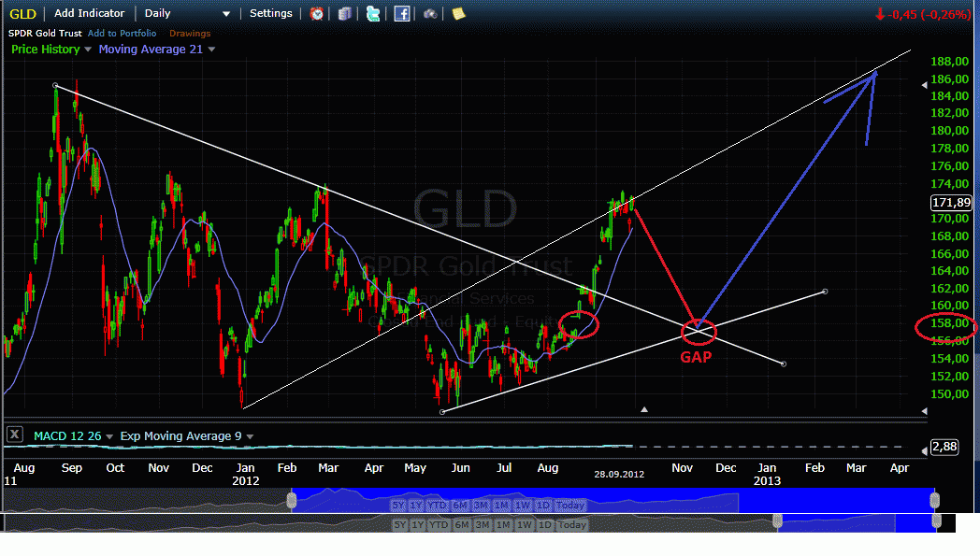
Task: Grab the left handle of the lower range slider
Action: (x=777, y=521)
